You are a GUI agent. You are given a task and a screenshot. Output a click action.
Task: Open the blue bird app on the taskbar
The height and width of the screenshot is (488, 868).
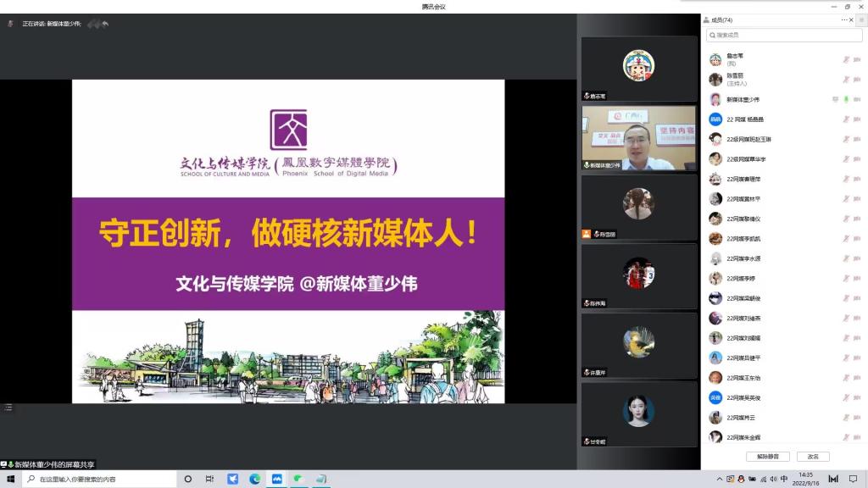point(232,480)
